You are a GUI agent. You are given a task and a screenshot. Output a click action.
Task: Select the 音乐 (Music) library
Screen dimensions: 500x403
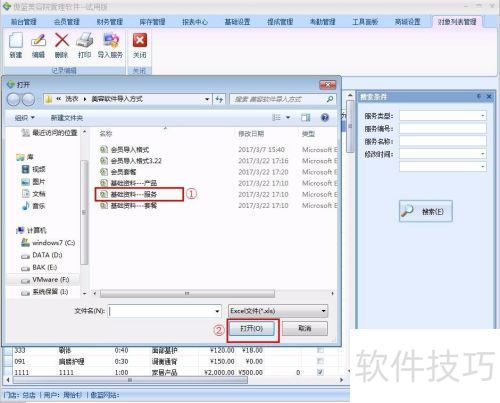click(33, 206)
